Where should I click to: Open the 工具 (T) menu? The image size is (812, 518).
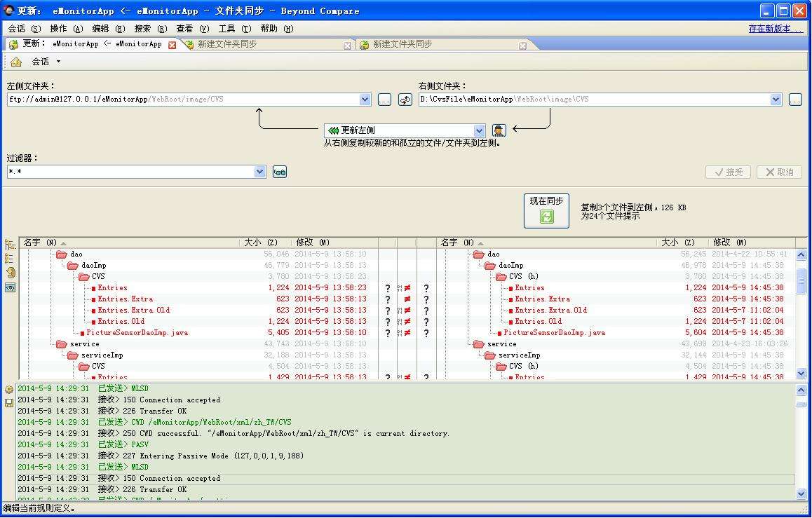click(234, 29)
